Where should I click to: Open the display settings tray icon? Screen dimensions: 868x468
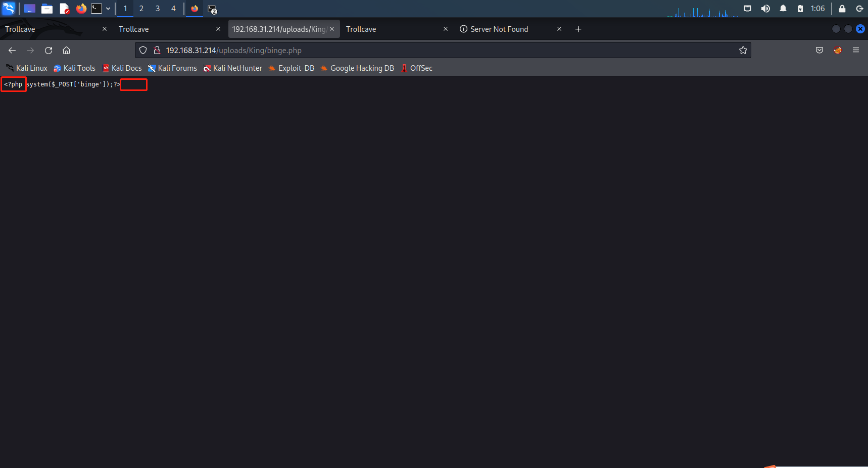[748, 9]
